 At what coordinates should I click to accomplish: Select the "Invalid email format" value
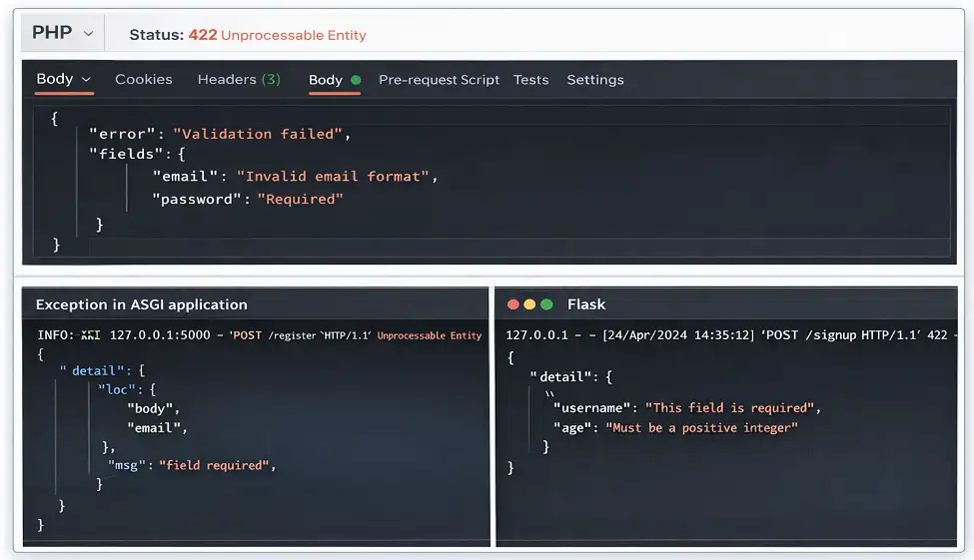point(333,177)
